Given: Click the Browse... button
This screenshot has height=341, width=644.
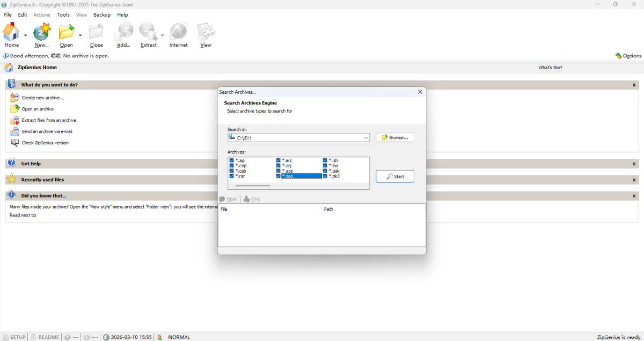Looking at the screenshot, I should tap(394, 138).
